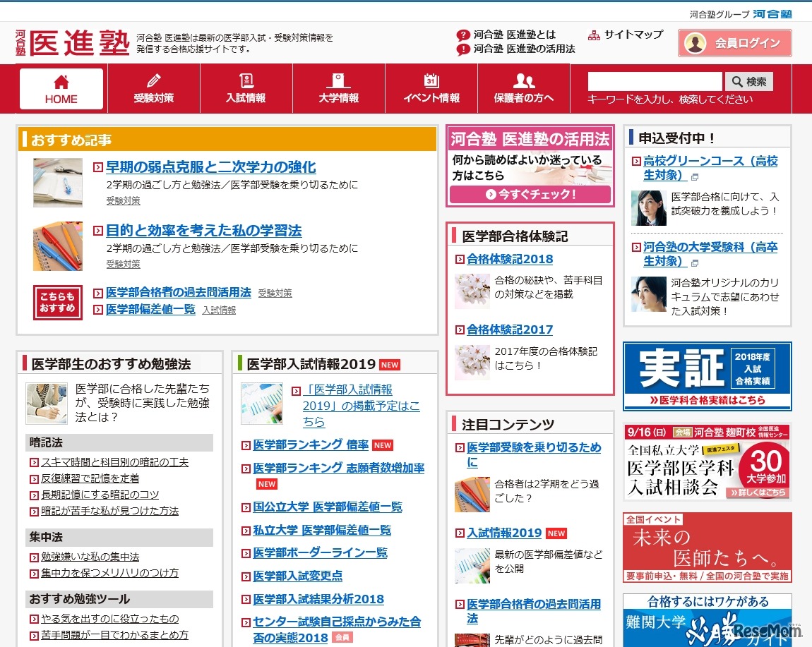Click the HOME house icon
The height and width of the screenshot is (647, 812).
tap(61, 79)
